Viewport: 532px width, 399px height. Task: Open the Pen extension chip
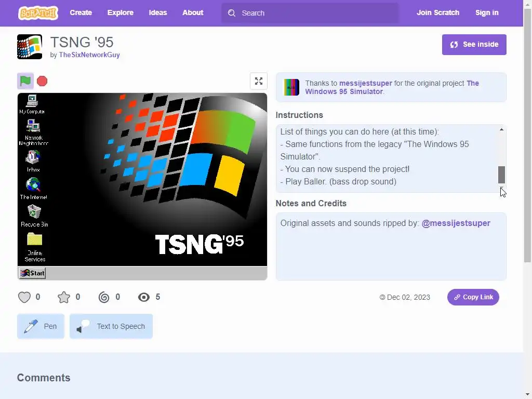[x=41, y=326]
